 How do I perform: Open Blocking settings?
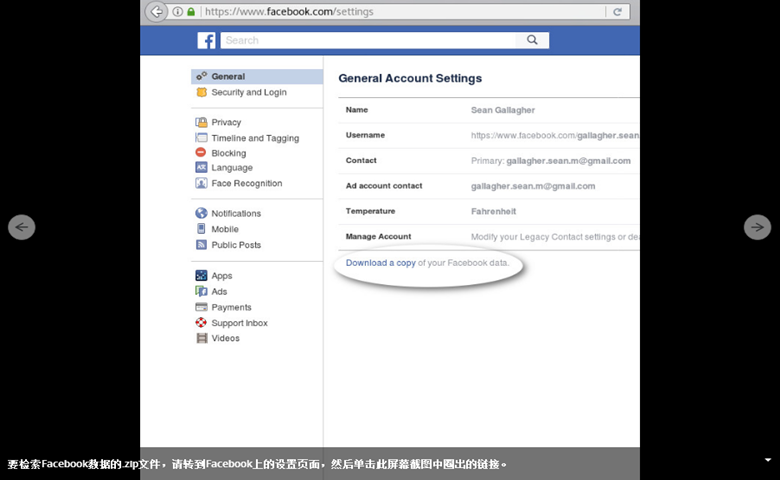pos(228,153)
